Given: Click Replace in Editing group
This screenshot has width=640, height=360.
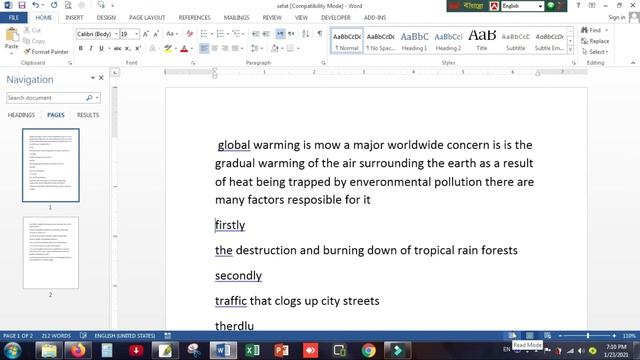Looking at the screenshot, I should (x=595, y=41).
